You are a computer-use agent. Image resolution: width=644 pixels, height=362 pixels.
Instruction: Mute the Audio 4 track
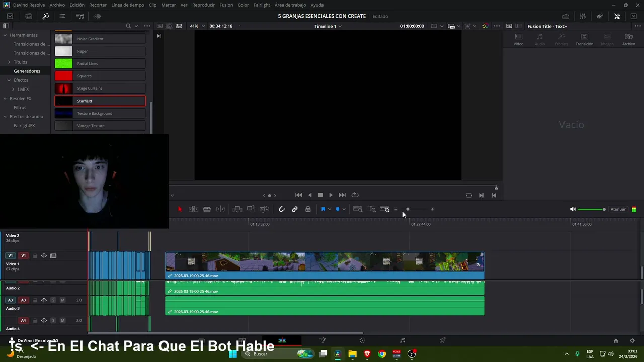pyautogui.click(x=62, y=321)
